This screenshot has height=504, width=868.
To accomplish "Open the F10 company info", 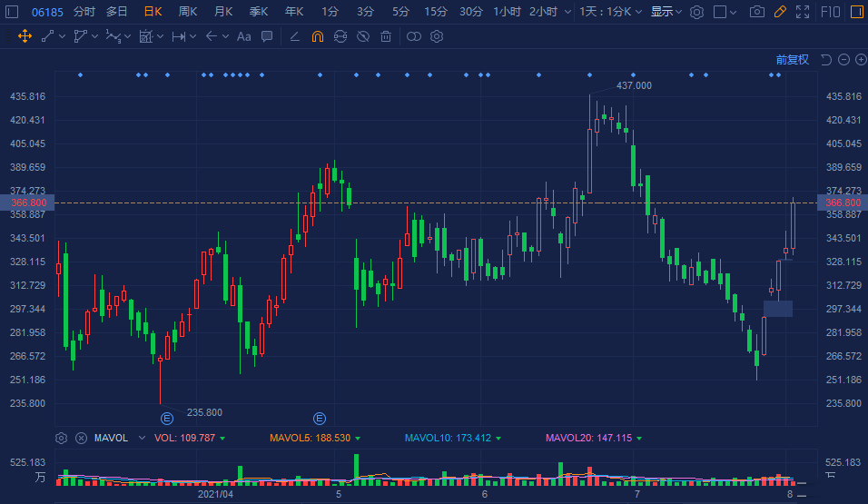I will coord(831,12).
